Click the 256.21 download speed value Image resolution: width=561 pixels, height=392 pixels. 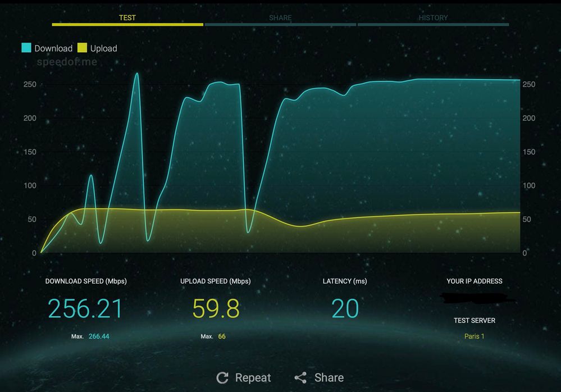[85, 308]
